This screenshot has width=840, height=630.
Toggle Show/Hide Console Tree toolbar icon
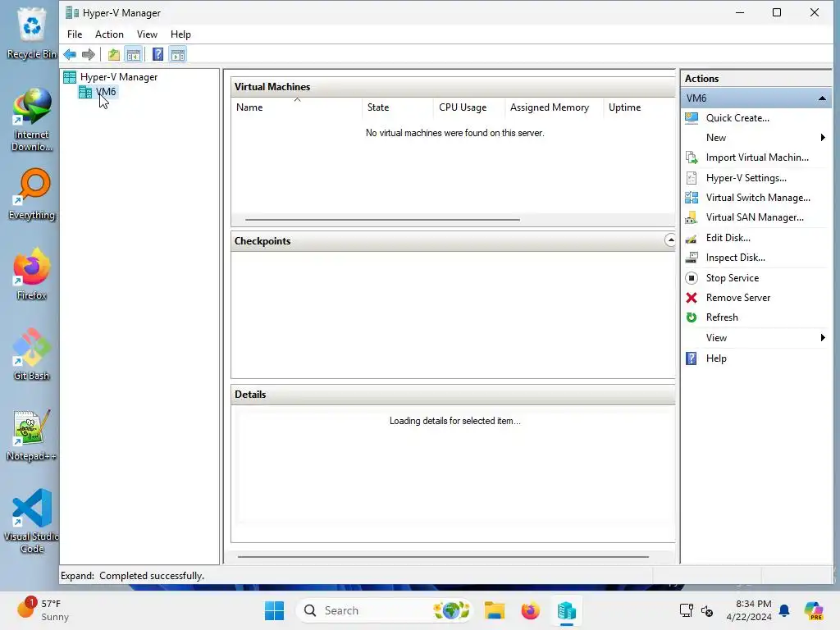(x=134, y=55)
